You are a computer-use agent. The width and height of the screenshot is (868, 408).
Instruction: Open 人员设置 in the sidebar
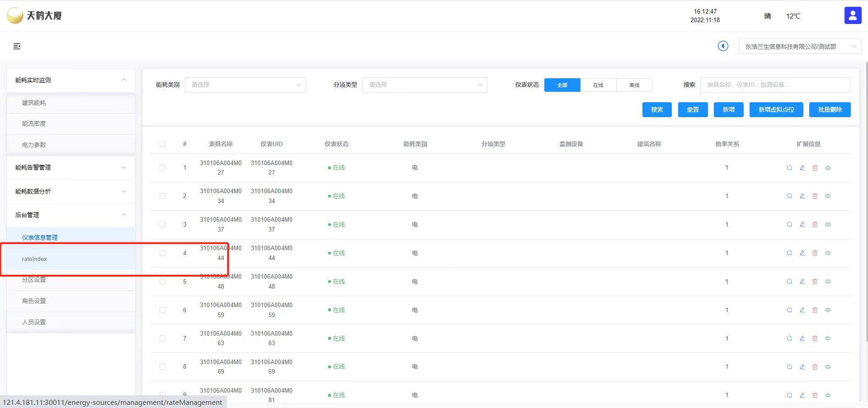pos(71,323)
